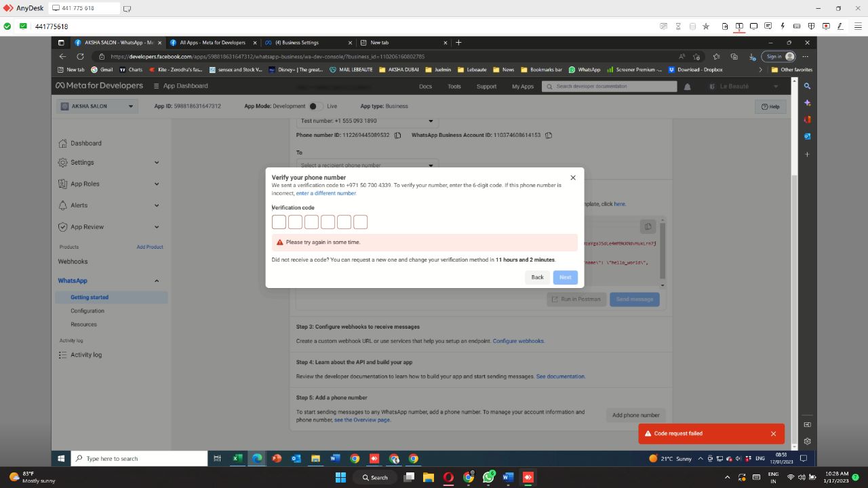Open the AnyDesk actions lightning icon
Image resolution: width=868 pixels, height=488 pixels.
pos(783,26)
